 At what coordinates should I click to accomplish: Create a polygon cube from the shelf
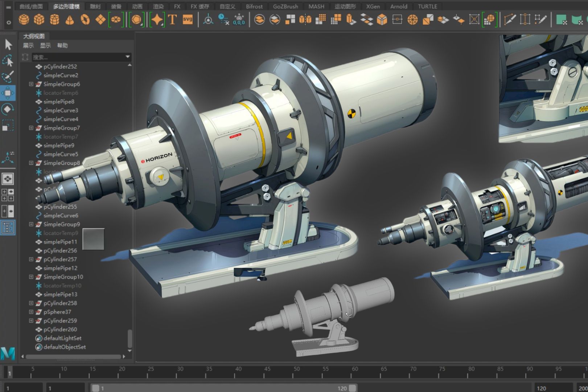[x=39, y=20]
